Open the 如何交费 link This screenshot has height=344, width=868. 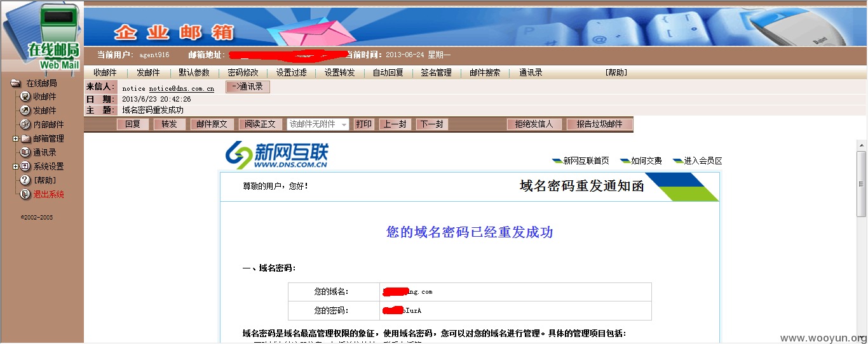tap(646, 161)
